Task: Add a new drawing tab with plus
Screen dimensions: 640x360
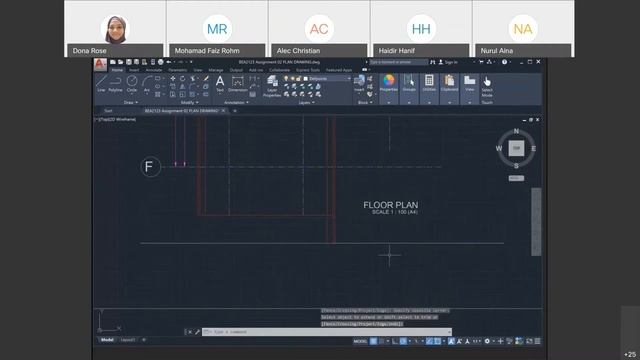Action: 235,111
